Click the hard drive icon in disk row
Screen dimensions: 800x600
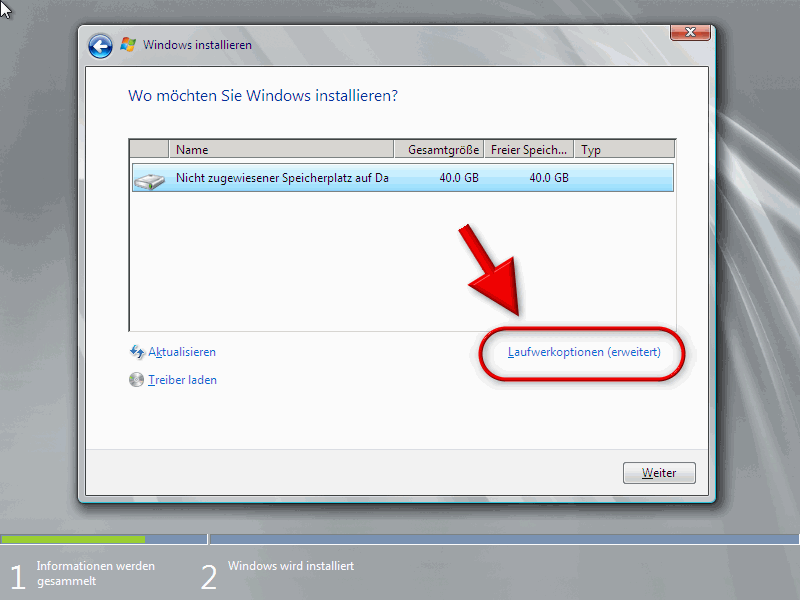(149, 178)
